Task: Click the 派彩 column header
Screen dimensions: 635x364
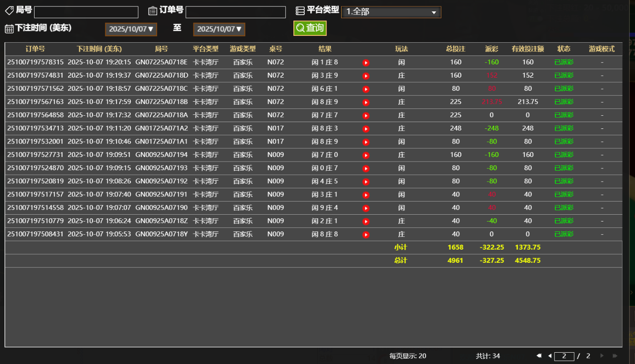Action: (491, 49)
